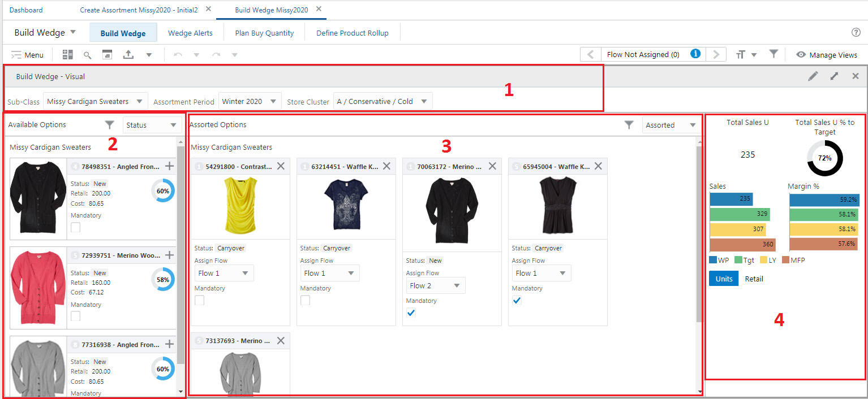Change the Flow dropdown on option 65945004
Viewport: 868px width, 399px height.
541,273
